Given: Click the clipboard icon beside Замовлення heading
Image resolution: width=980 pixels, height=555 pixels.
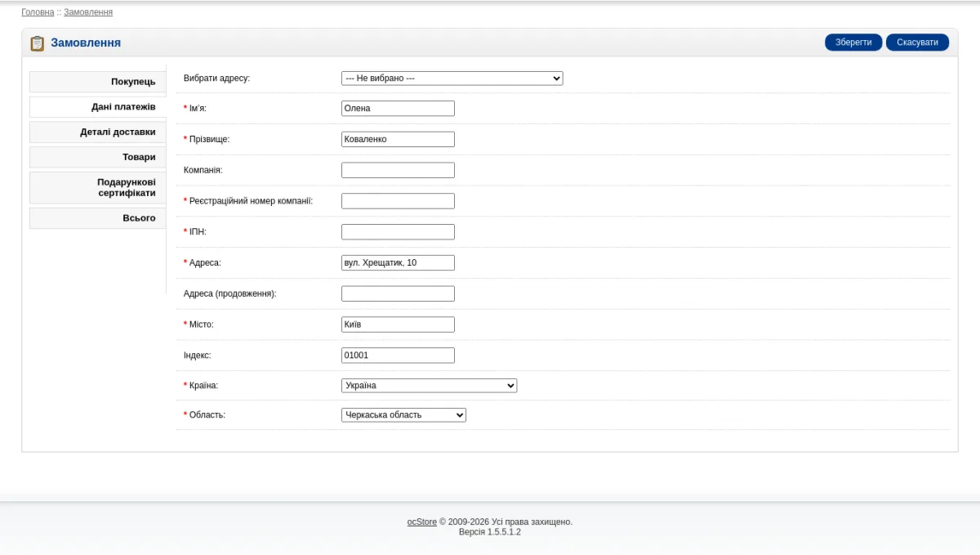Looking at the screenshot, I should coord(37,43).
